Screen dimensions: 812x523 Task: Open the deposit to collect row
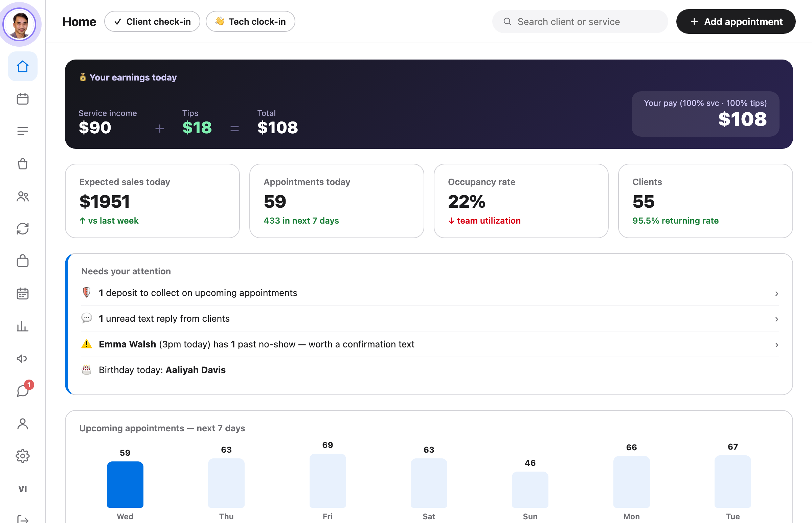pos(430,293)
